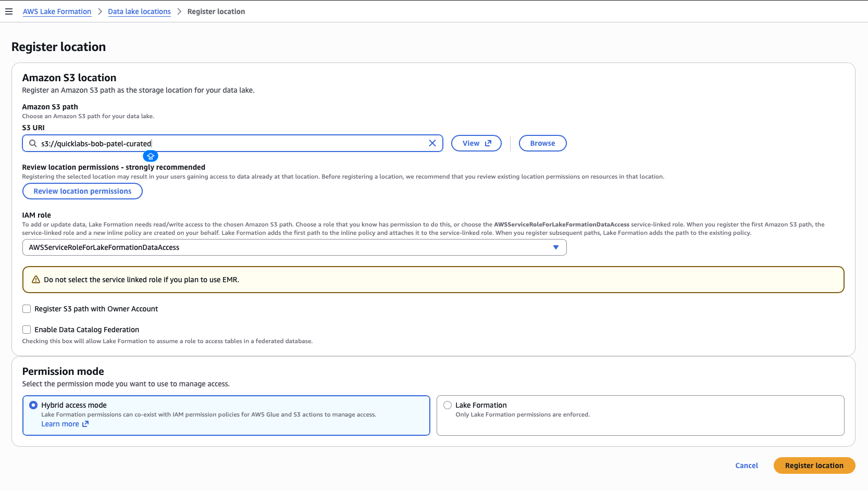Open the IAM role dropdown

[294, 247]
